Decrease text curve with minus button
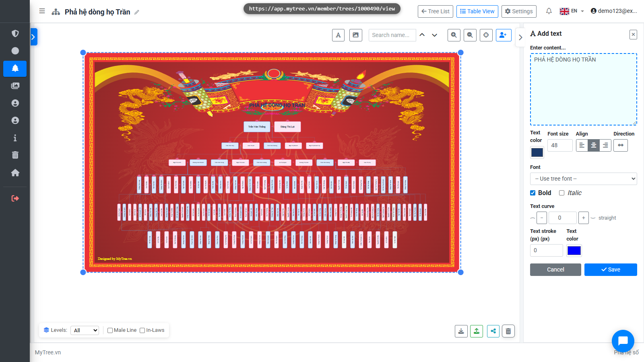Image resolution: width=644 pixels, height=362 pixels. pyautogui.click(x=542, y=218)
